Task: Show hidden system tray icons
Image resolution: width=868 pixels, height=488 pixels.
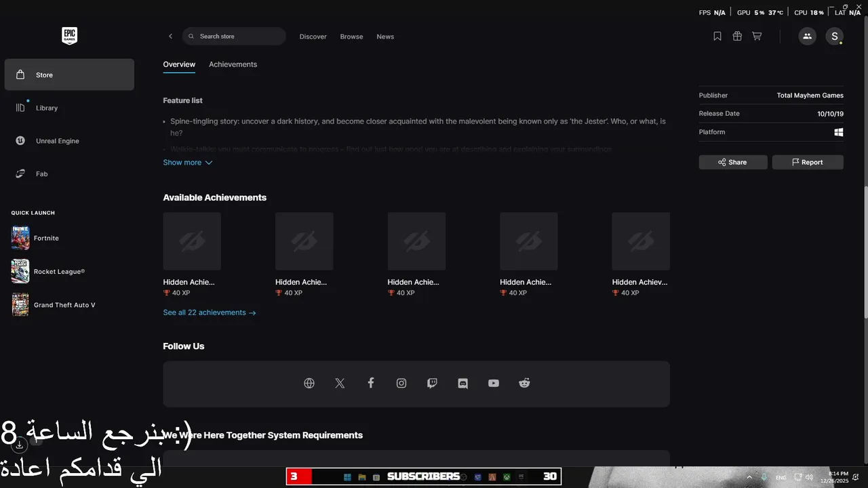Action: (x=749, y=477)
